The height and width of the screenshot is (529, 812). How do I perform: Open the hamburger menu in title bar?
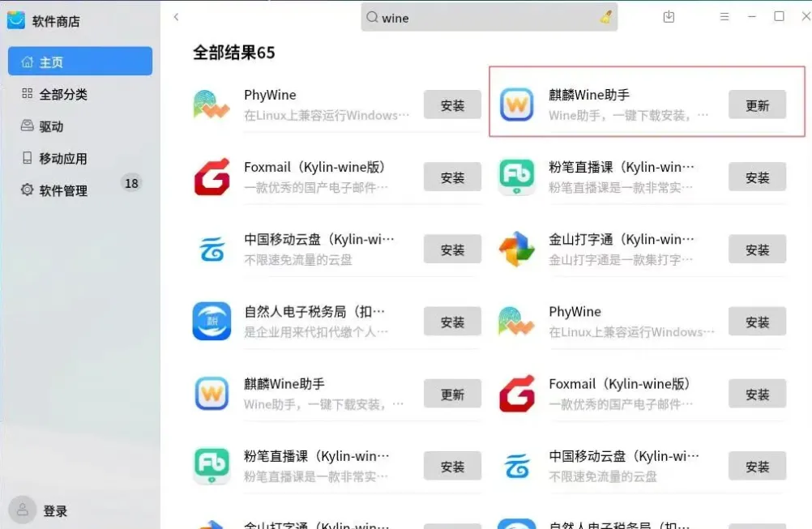pos(724,16)
